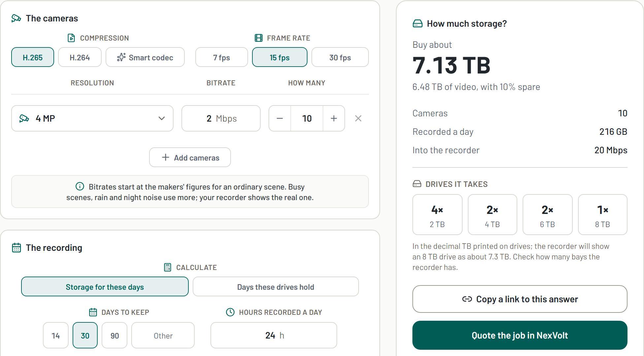Click the calculator icon next to Calculate

168,267
